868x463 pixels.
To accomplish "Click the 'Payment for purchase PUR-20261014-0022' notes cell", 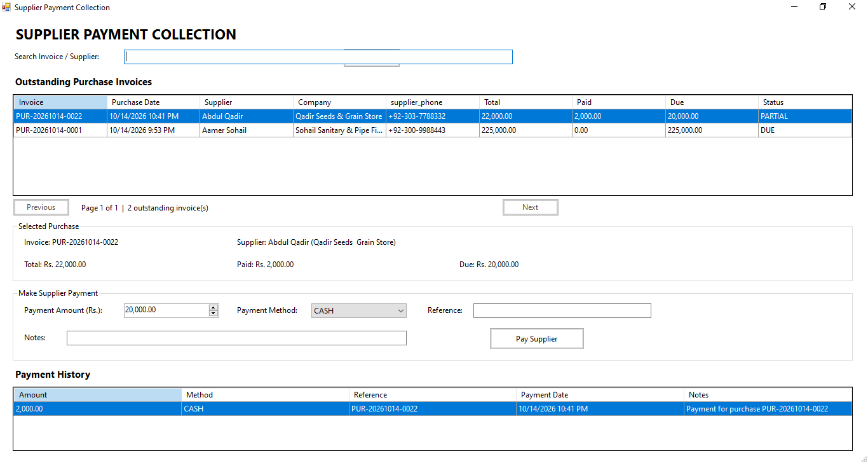I will point(768,409).
